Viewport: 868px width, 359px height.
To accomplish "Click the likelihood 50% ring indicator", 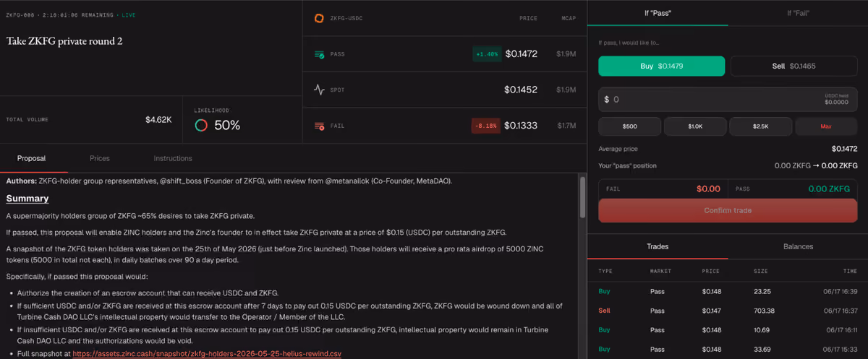I will coord(201,125).
